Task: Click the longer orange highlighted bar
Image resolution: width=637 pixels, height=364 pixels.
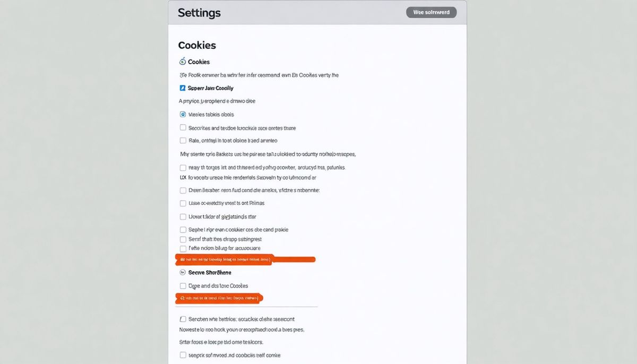Action: point(245,259)
